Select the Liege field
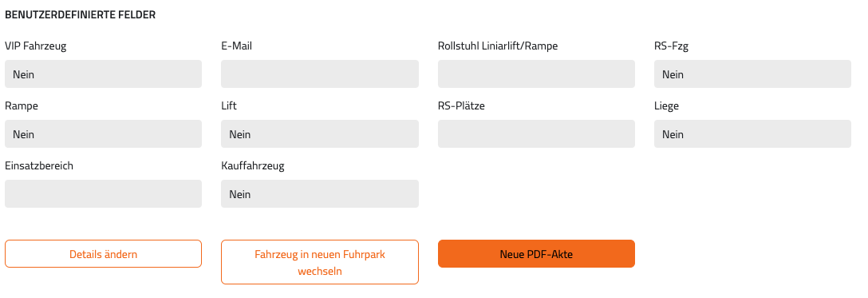868x298 pixels. click(752, 134)
